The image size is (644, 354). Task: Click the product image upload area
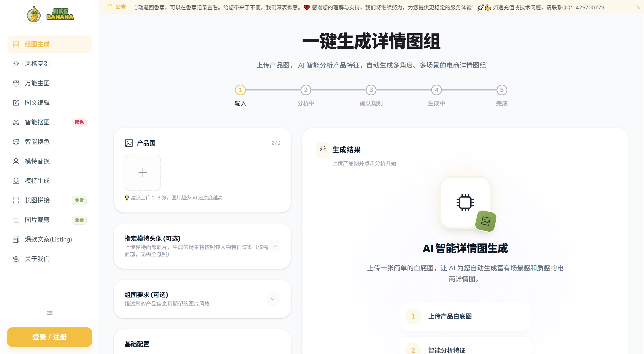(x=143, y=173)
